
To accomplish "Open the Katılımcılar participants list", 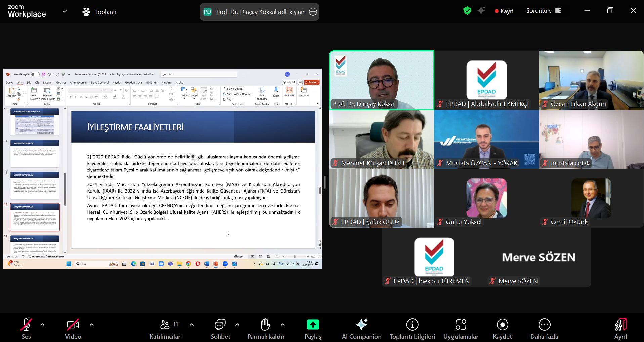I will pyautogui.click(x=165, y=325).
